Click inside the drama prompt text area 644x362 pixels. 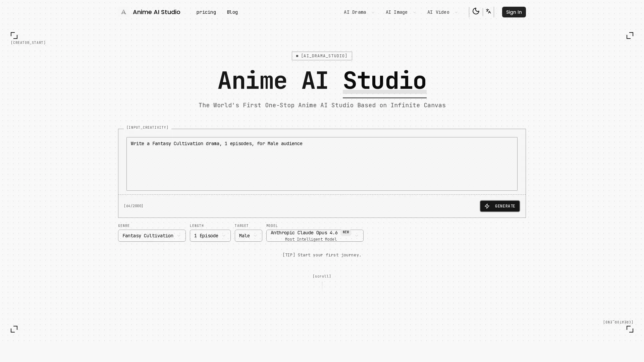click(x=322, y=164)
